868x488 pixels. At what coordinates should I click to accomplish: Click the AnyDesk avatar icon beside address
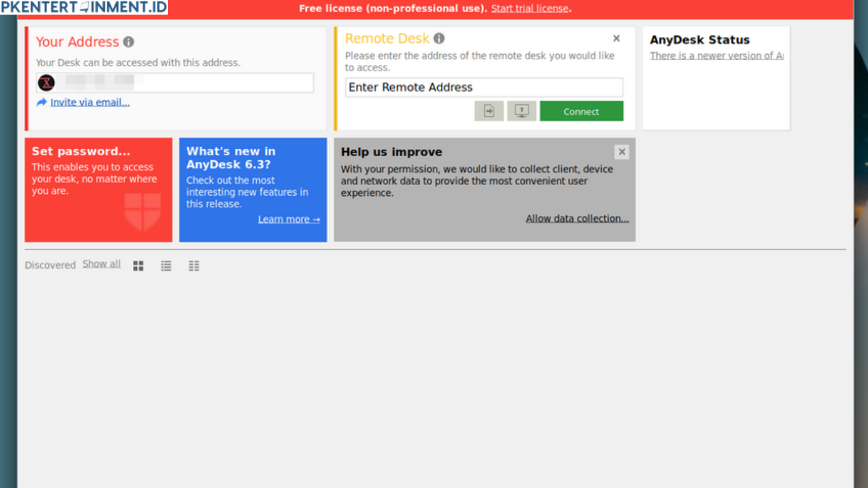click(46, 83)
